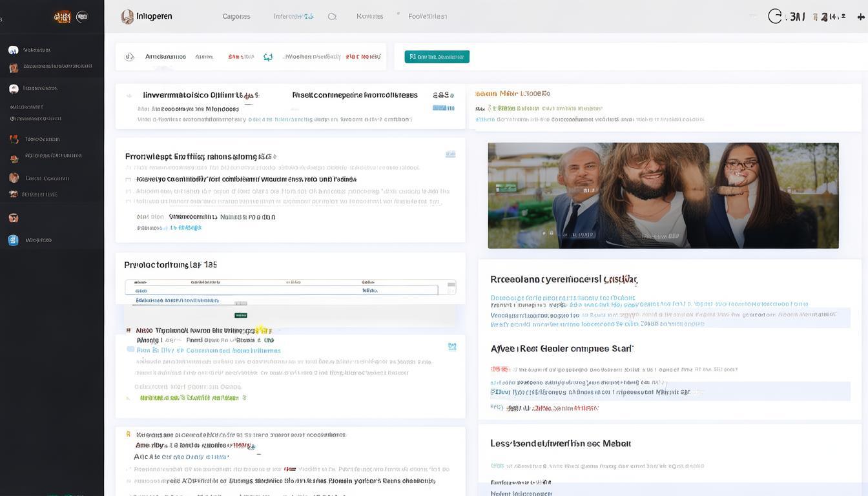Click the teal arrows icon in the filter toolbar
Image resolution: width=868 pixels, height=496 pixels.
268,57
